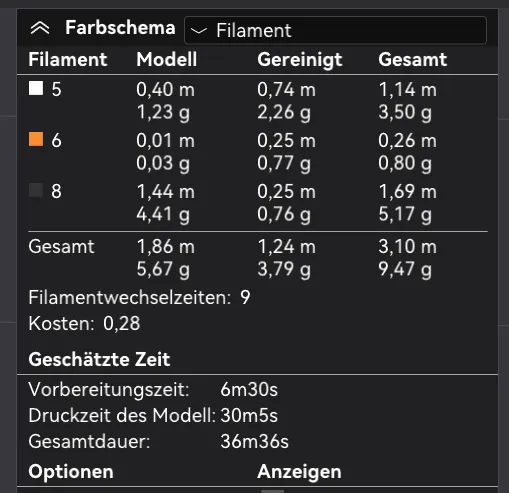Open the Filament color scheme dropdown
509x493 pixels.
335,30
